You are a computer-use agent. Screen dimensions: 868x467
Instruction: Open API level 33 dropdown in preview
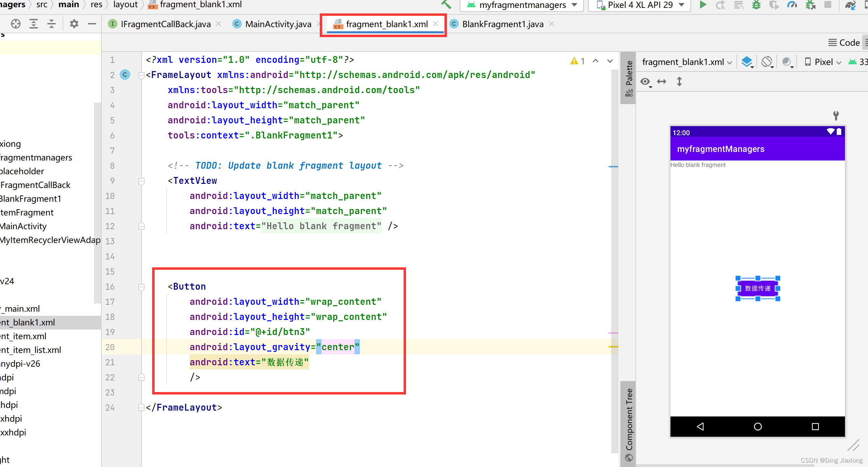(x=858, y=62)
